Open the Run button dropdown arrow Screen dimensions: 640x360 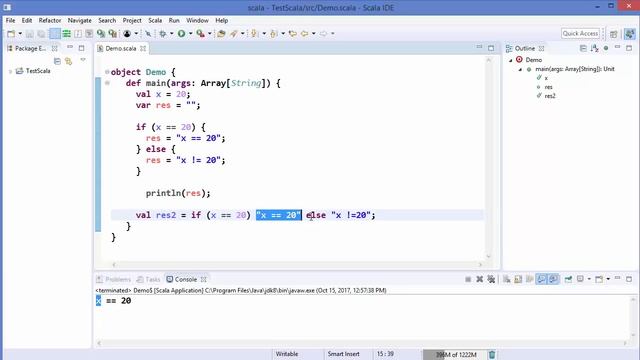coord(190,34)
